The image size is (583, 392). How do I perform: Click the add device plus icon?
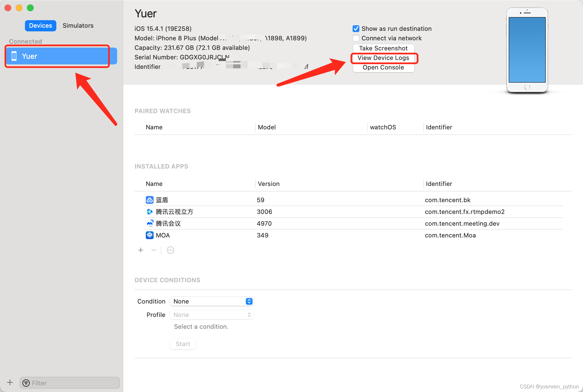point(10,382)
